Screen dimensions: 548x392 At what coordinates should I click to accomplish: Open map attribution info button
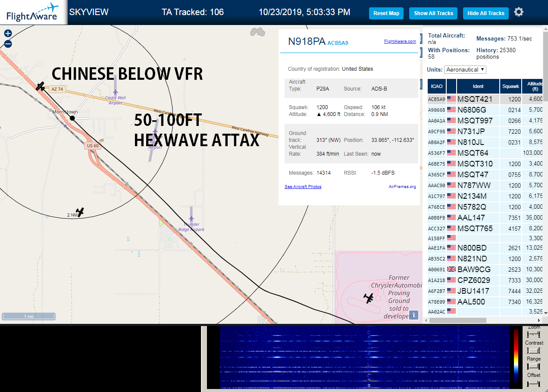coord(413,315)
